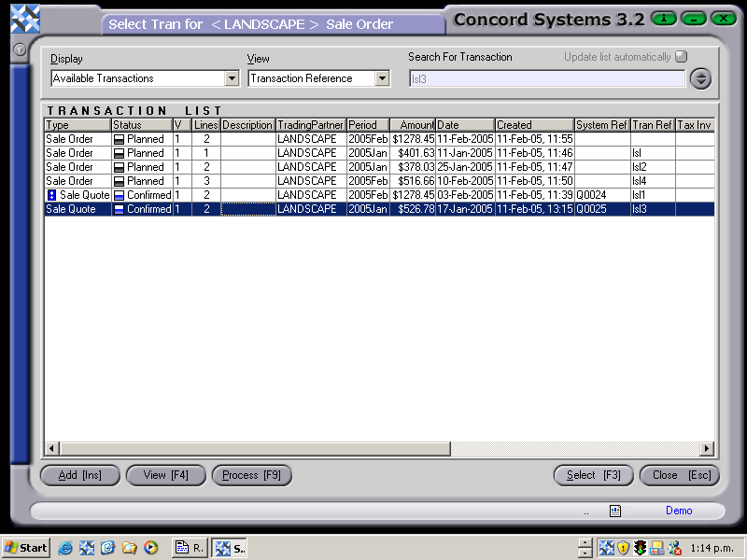Open the Concord Systems icon in system tray
The height and width of the screenshot is (560, 747).
(606, 548)
